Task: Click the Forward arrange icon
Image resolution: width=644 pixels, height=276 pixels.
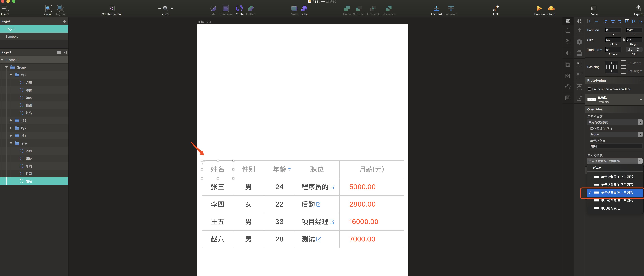Action: pos(436,9)
